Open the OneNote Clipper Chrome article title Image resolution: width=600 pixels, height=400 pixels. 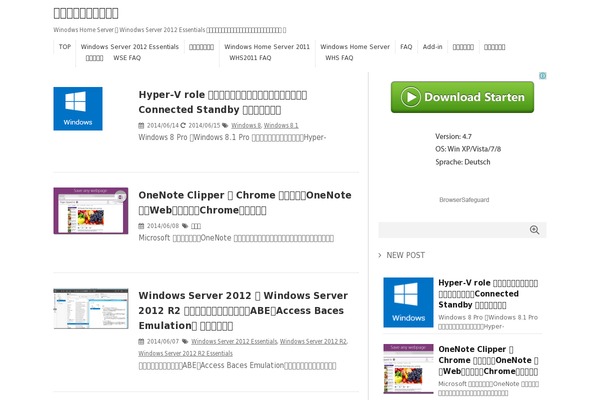pos(245,202)
